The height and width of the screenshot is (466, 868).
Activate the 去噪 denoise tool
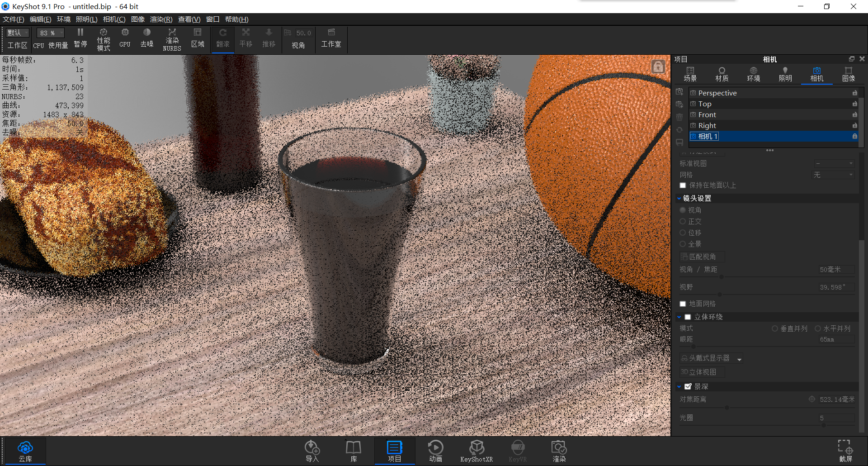(x=146, y=39)
